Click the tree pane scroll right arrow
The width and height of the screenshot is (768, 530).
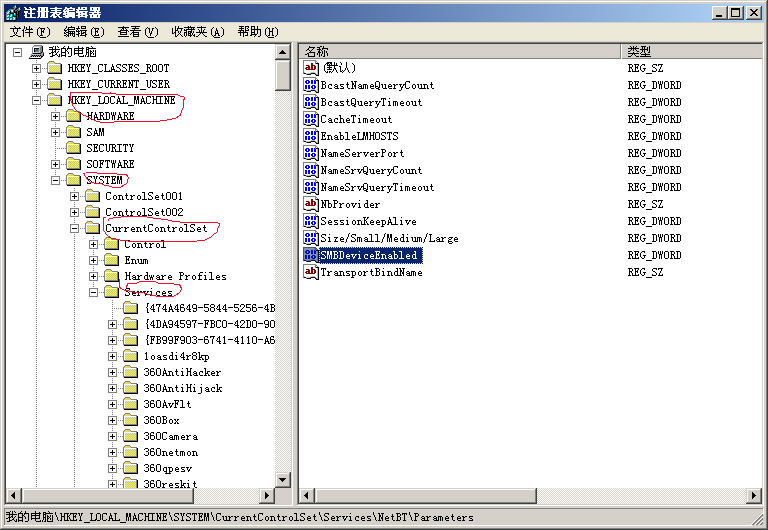(266, 496)
